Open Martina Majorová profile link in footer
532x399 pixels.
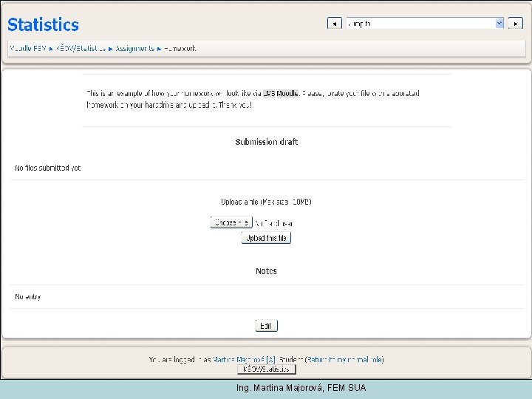pyautogui.click(x=244, y=359)
